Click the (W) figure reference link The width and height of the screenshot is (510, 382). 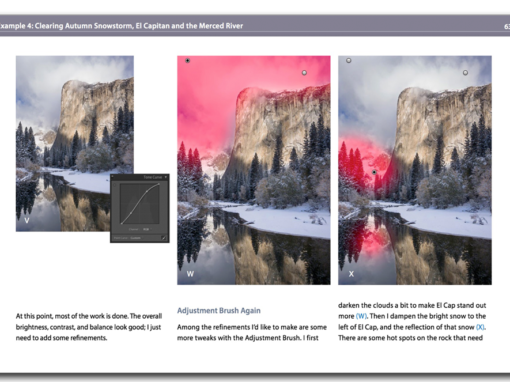(x=361, y=316)
